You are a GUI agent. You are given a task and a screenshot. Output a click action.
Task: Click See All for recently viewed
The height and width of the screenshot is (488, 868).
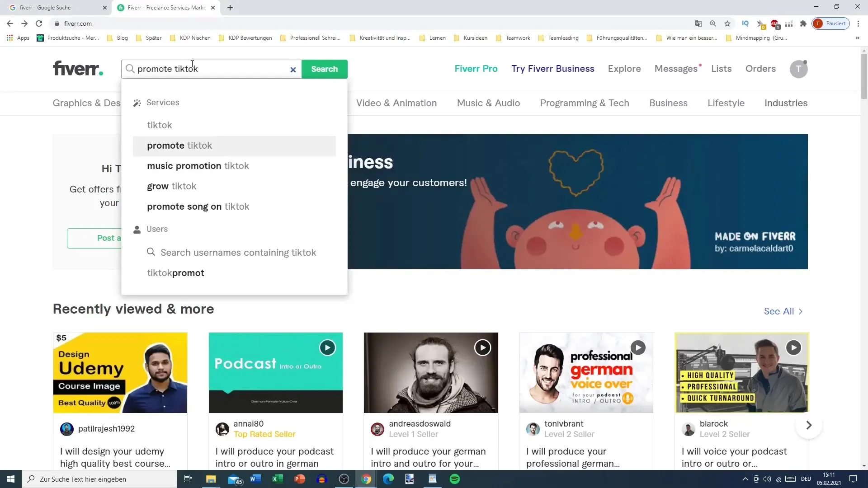tap(783, 311)
